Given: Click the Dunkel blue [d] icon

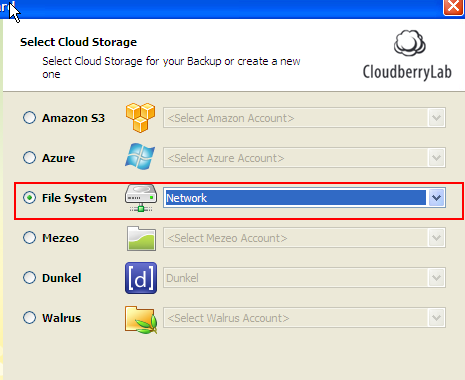Looking at the screenshot, I should [141, 278].
